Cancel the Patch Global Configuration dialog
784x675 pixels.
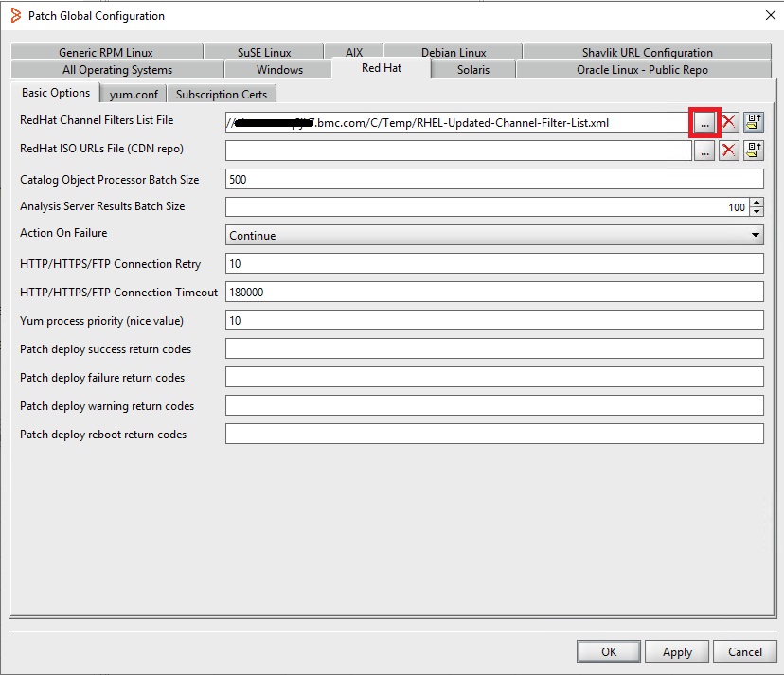click(744, 651)
